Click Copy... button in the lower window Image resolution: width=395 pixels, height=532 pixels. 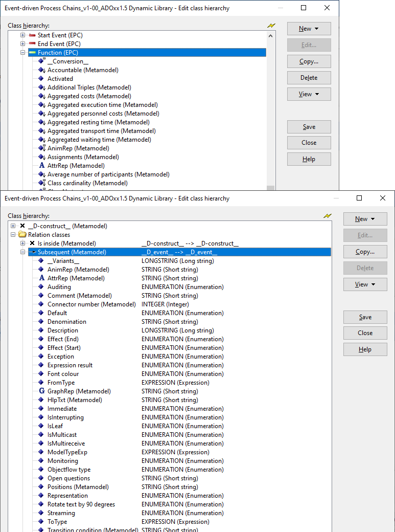[x=365, y=252]
